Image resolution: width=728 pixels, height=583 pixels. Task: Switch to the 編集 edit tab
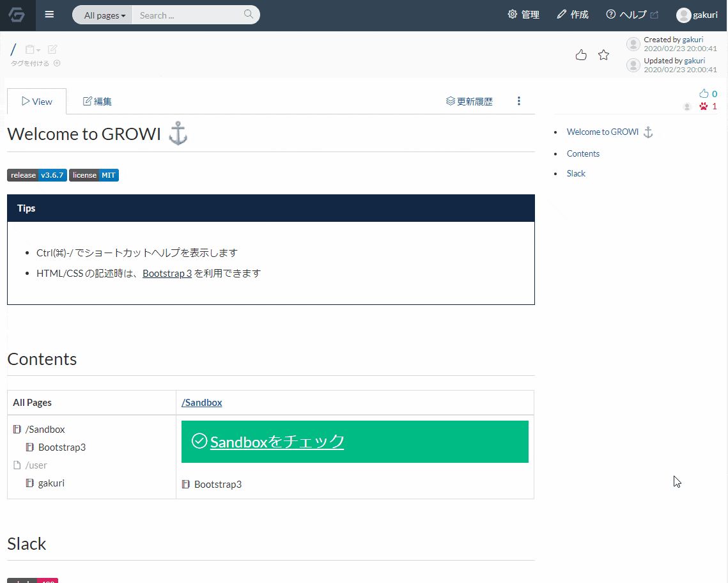click(97, 101)
